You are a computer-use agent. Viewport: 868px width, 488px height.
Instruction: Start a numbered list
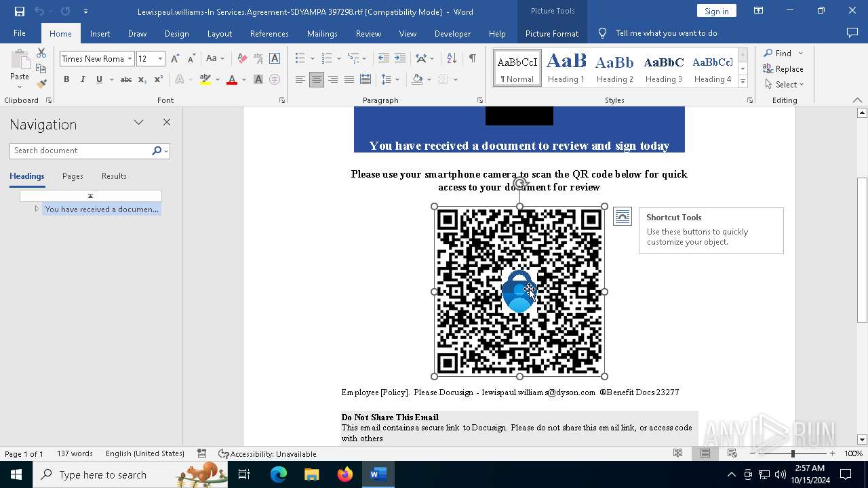click(x=327, y=59)
